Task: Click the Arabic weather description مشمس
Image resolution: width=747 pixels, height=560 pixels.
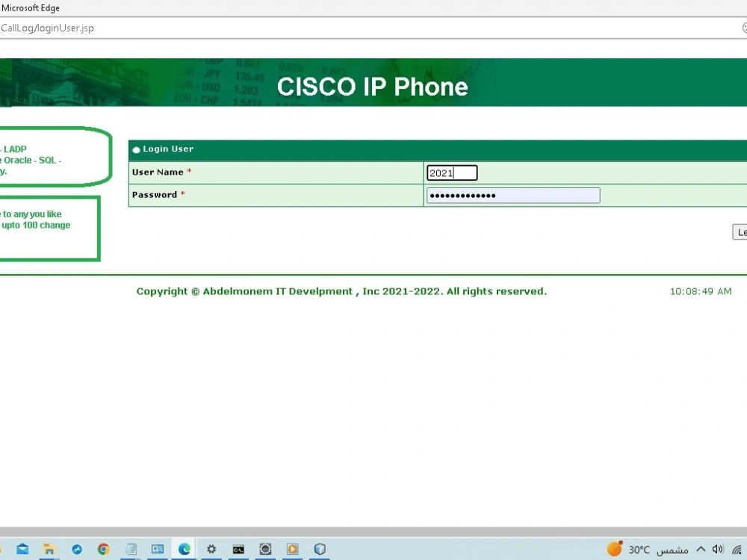Action: click(673, 550)
